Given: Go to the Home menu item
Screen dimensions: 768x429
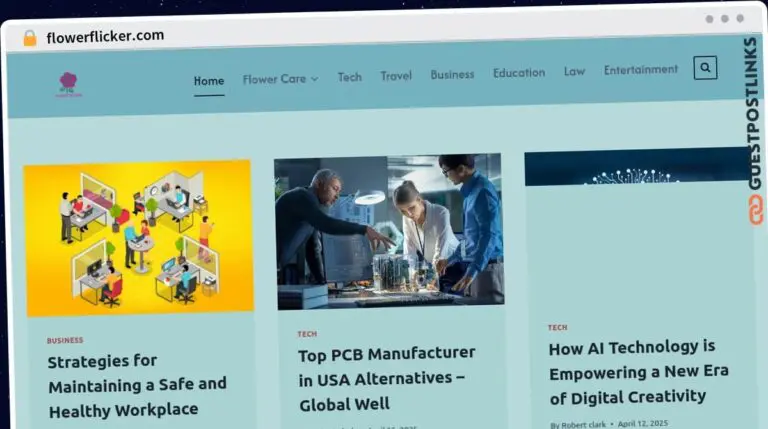Looking at the screenshot, I should coord(209,81).
